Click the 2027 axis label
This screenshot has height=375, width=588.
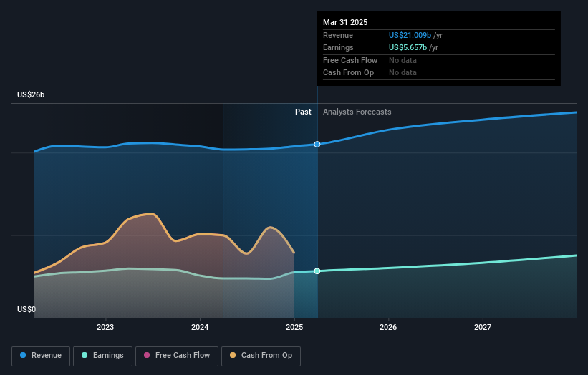[483, 328]
